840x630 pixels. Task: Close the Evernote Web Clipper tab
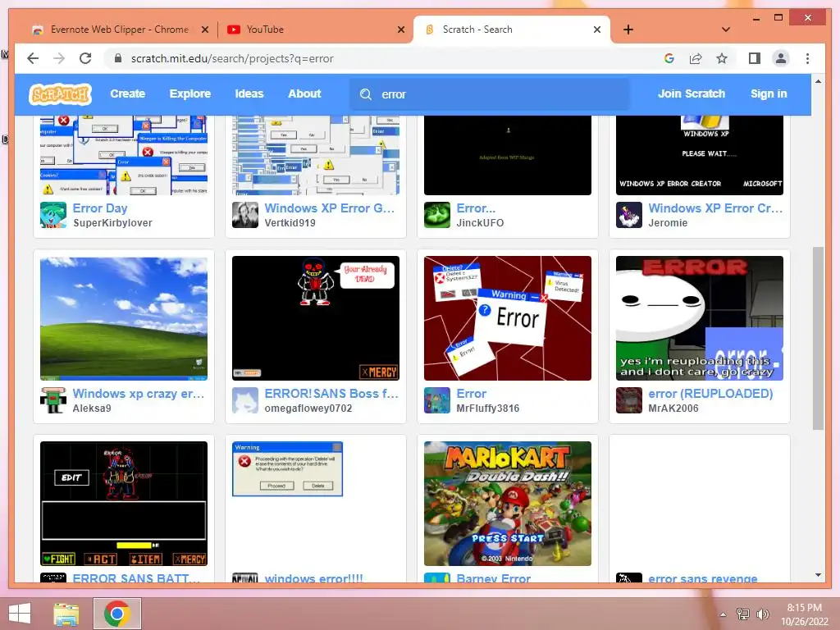point(204,30)
